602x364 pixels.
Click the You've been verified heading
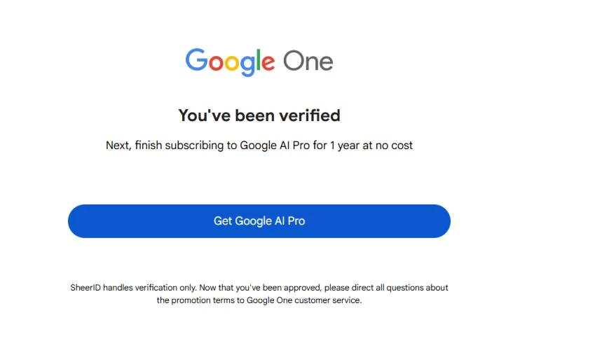[x=259, y=115]
